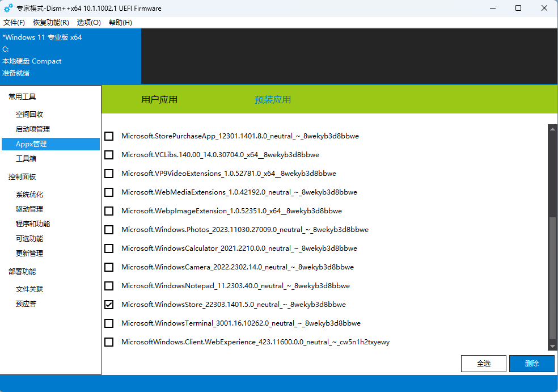The width and height of the screenshot is (558, 392).
Task: Tick the Microsoft.WindowsTerminal package checkbox
Action: point(109,323)
